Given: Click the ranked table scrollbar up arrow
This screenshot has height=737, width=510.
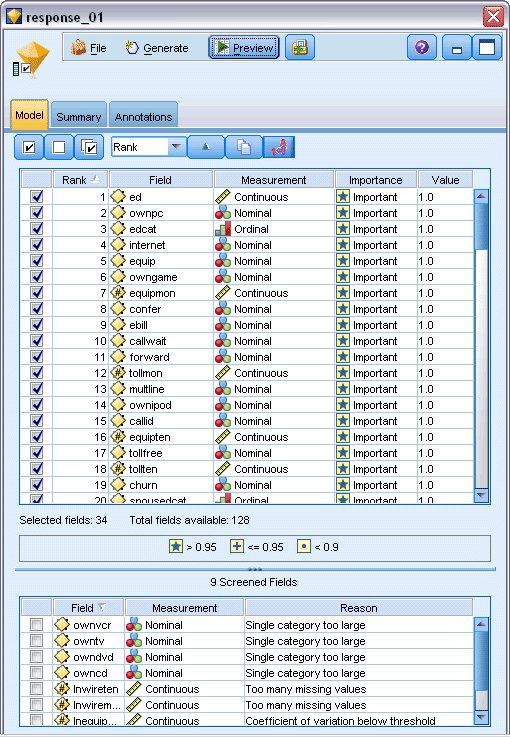Looking at the screenshot, I should [481, 196].
